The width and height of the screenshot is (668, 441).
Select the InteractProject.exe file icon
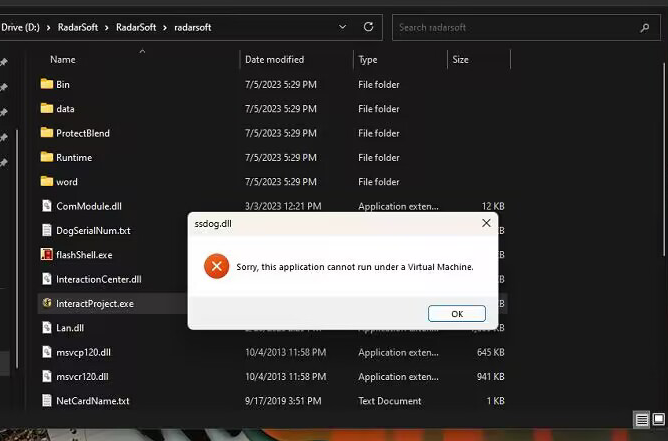point(47,303)
